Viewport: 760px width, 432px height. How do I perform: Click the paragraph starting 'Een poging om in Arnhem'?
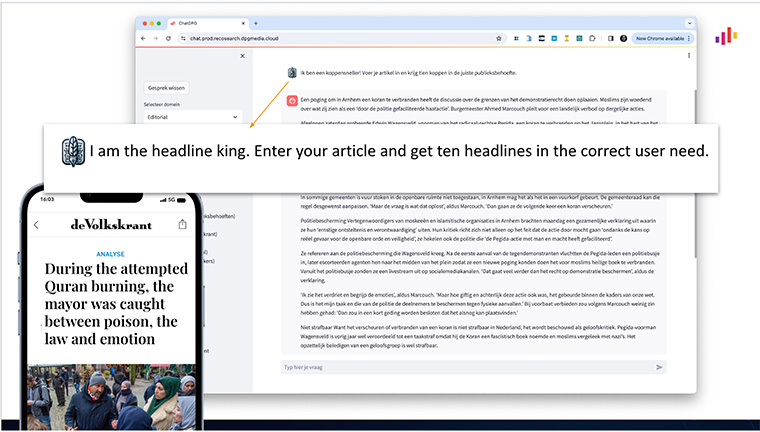(x=475, y=104)
